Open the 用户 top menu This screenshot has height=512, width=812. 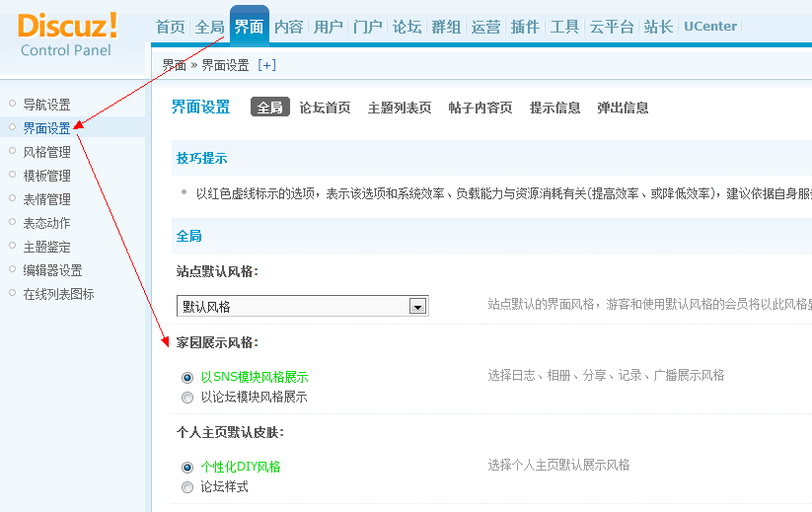pos(329,27)
